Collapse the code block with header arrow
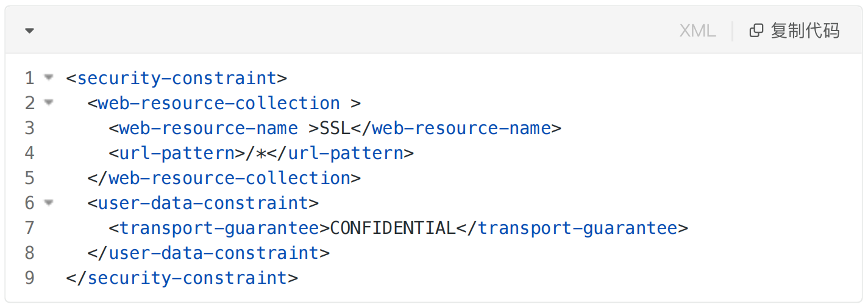 click(x=29, y=30)
